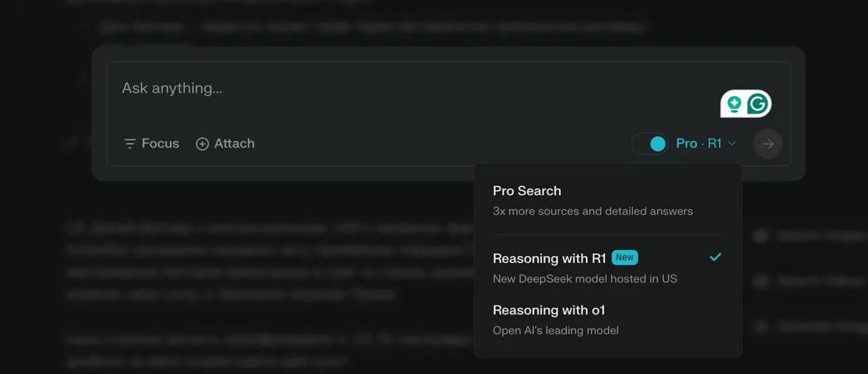Click the New badge beside Reasoning with R1
Image resolution: width=868 pixels, height=374 pixels.
pyautogui.click(x=625, y=257)
